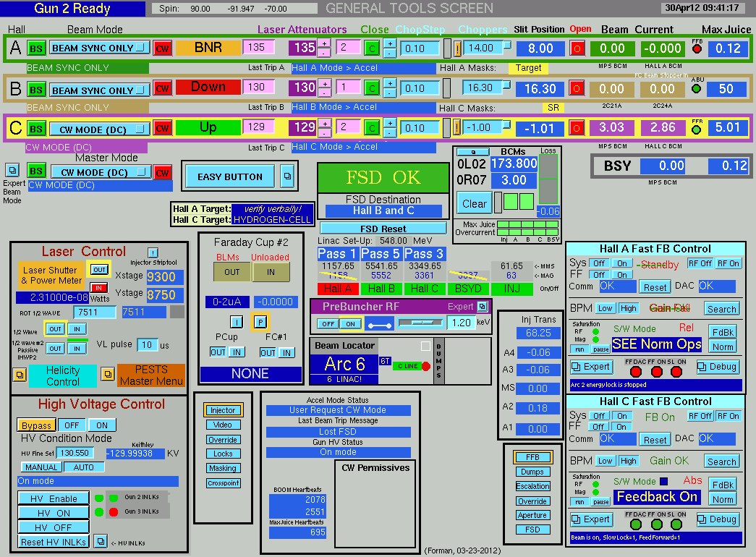The height and width of the screenshot is (557, 756).
Task: Open Hall C Fast FB Debug display icon
Action: [718, 519]
